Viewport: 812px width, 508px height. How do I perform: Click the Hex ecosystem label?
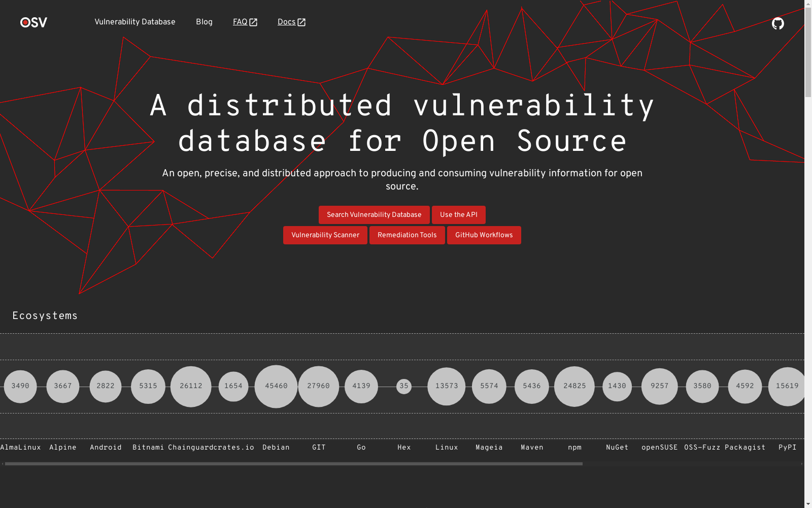404,448
